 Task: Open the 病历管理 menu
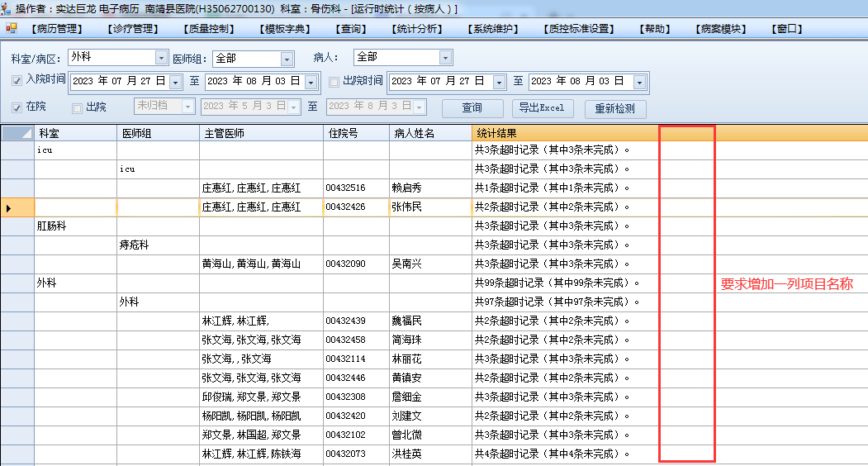point(57,29)
